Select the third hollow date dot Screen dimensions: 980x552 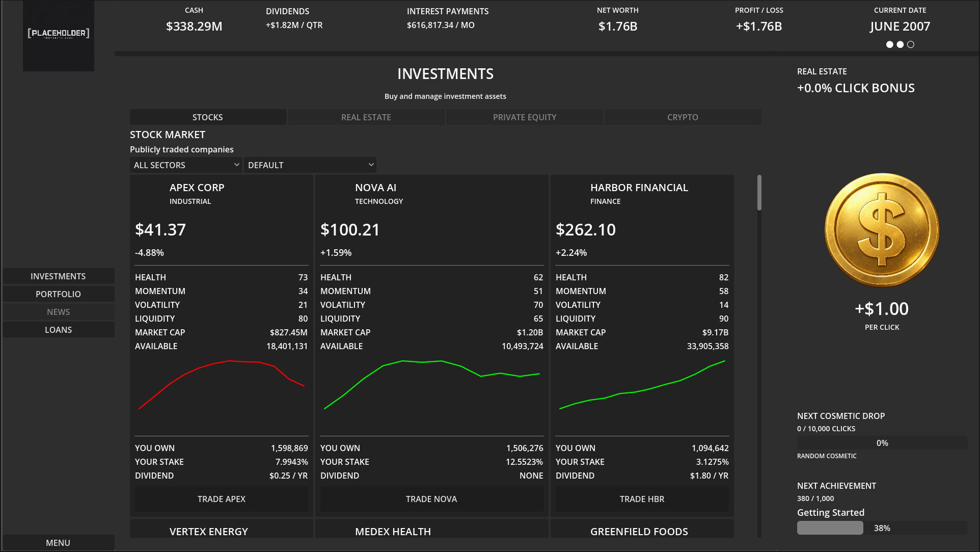911,44
